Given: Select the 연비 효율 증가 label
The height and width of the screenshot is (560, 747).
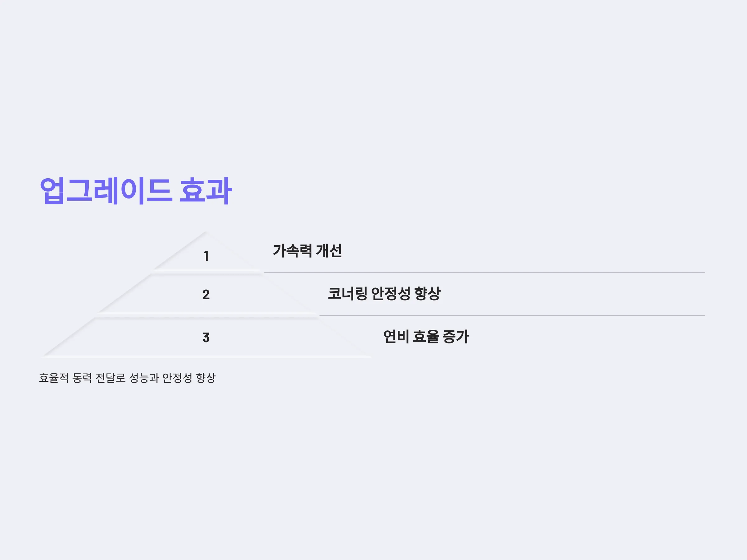Looking at the screenshot, I should (426, 337).
